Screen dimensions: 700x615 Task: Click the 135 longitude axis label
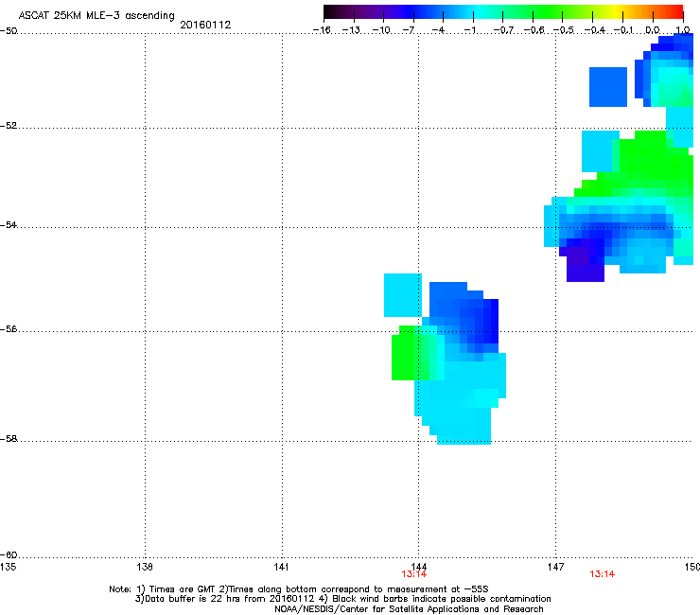8,567
